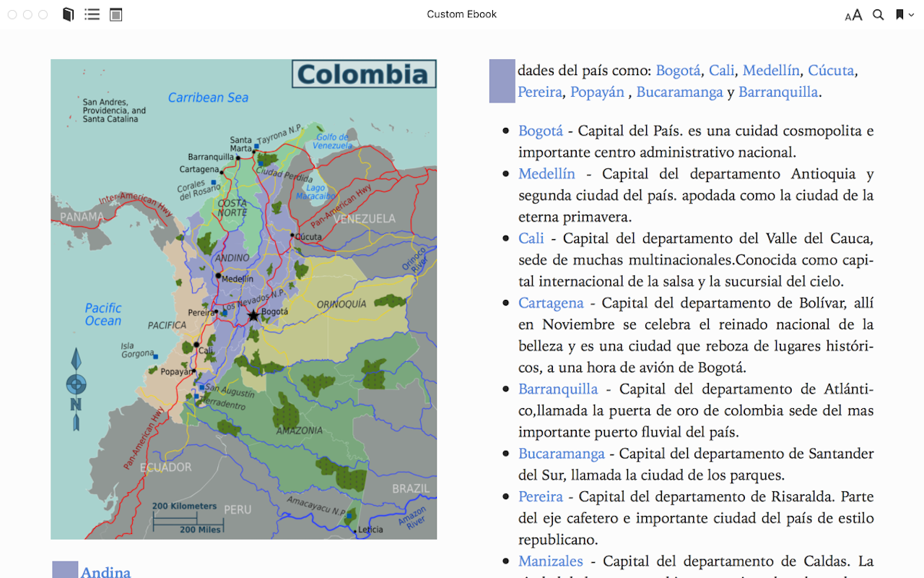Click the Barranquilla bullet link
The image size is (924, 578).
coord(558,389)
